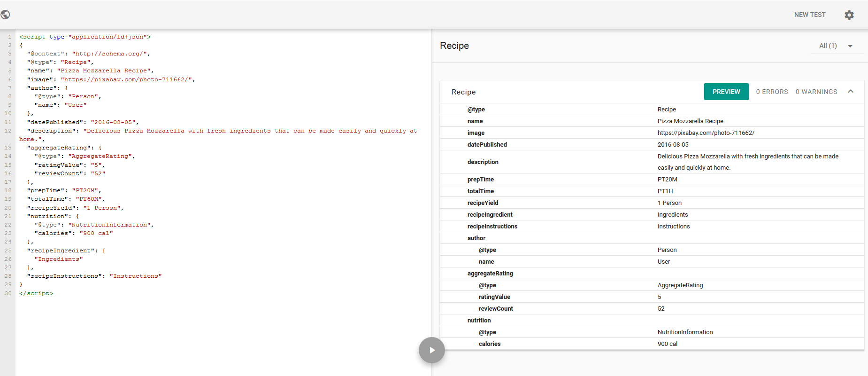868x376 pixels.
Task: Run the test with the round play button
Action: click(x=432, y=350)
